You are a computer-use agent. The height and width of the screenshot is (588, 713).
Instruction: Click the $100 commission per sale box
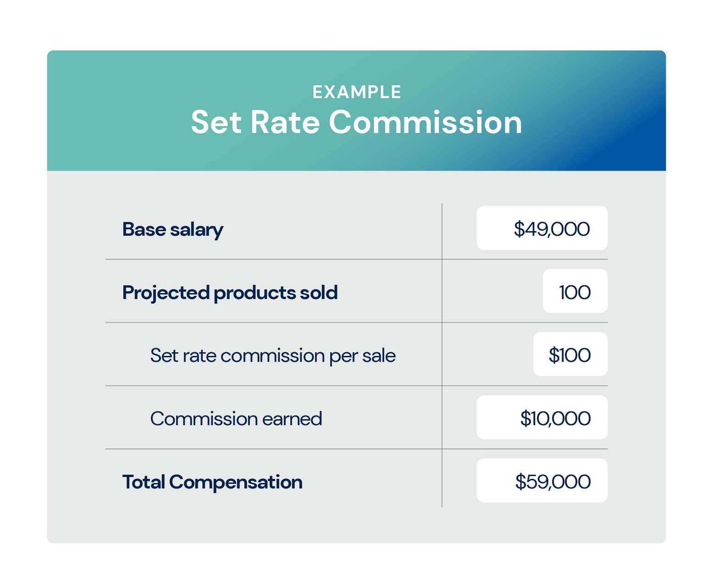point(570,355)
